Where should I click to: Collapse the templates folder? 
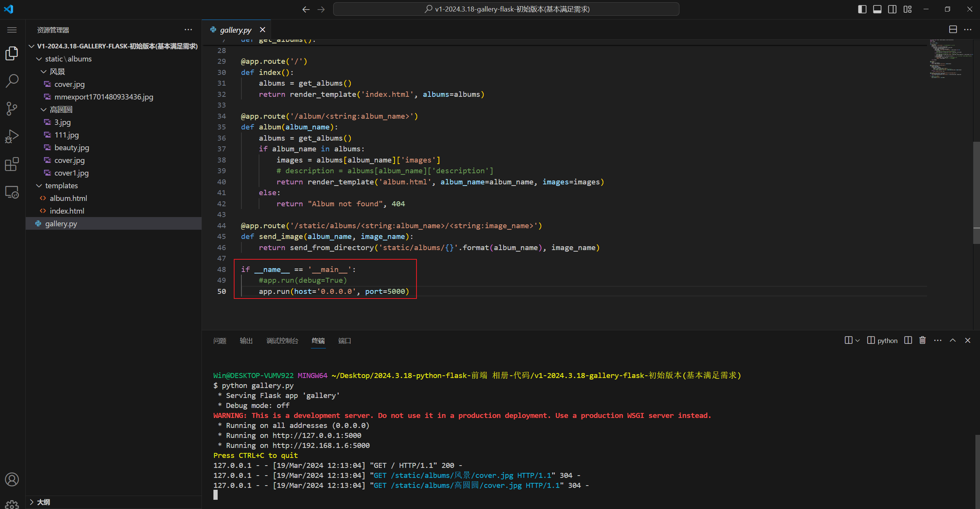(x=114, y=186)
